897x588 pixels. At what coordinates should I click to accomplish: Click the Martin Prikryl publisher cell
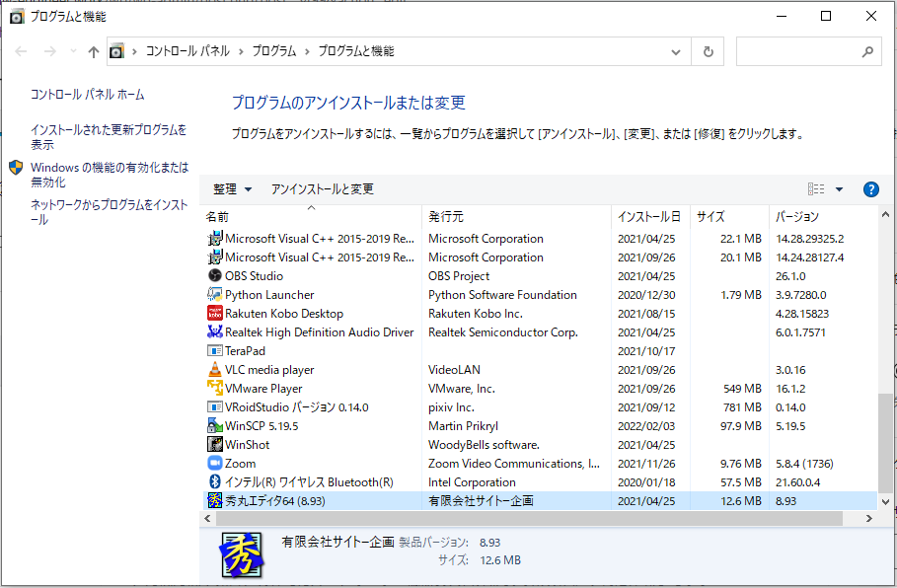coord(464,426)
